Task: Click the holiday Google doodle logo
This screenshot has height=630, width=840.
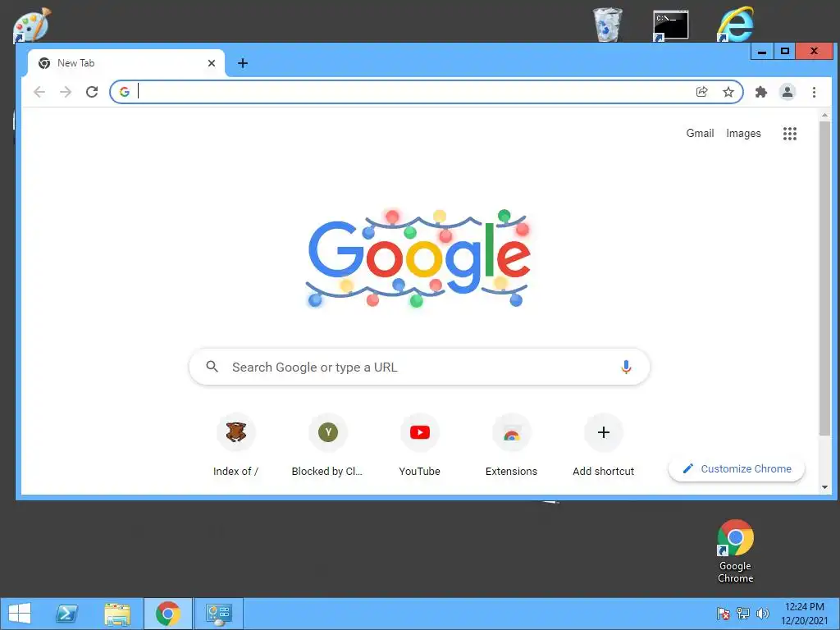Action: (418, 258)
